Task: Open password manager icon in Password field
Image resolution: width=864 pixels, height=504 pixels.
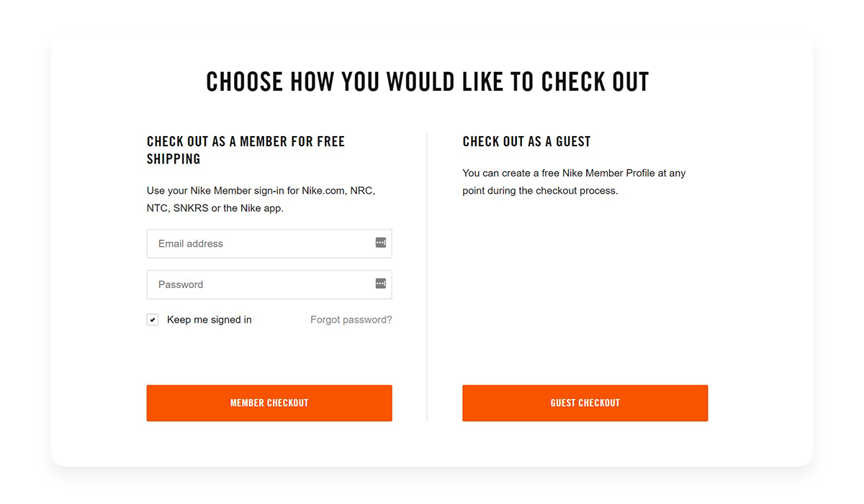Action: click(x=381, y=284)
